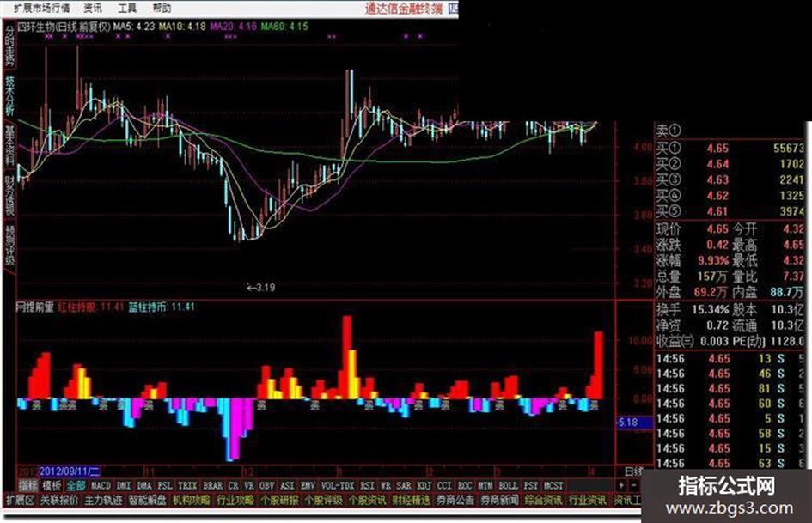Switch to 技术分析 side tab

point(9,95)
